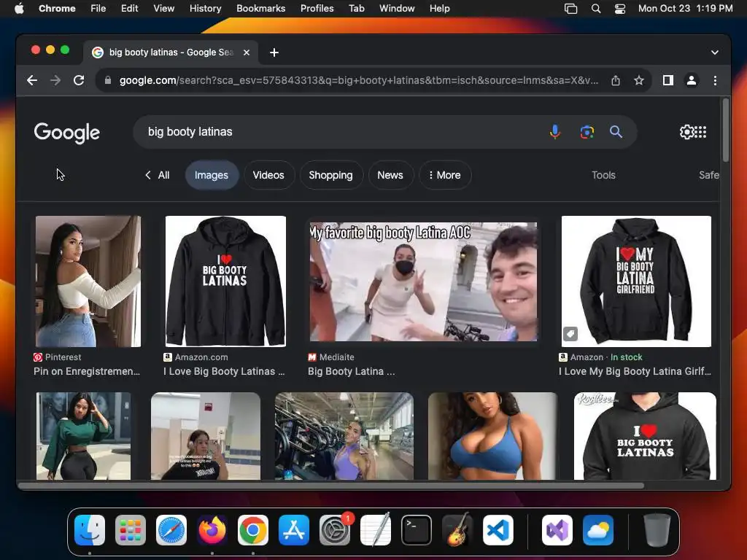
Task: Open the 'I Love My Big Booty Latina Girlf...' link
Action: [x=635, y=371]
